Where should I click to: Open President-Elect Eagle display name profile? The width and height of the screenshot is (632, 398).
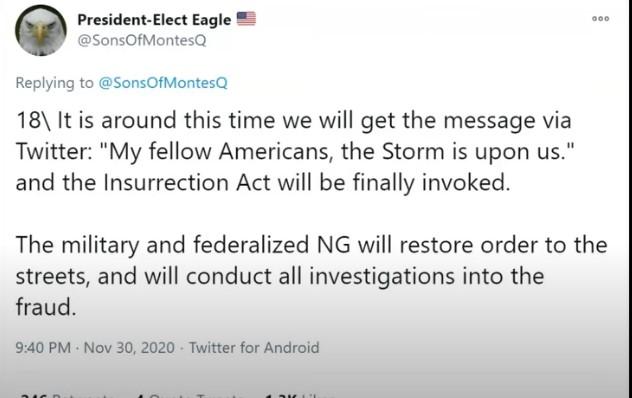pos(154,19)
